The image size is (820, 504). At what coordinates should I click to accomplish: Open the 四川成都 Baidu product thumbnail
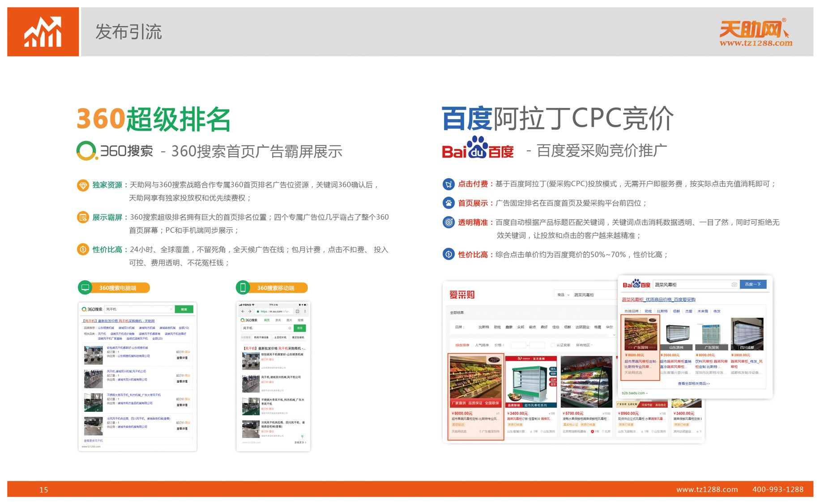(747, 334)
